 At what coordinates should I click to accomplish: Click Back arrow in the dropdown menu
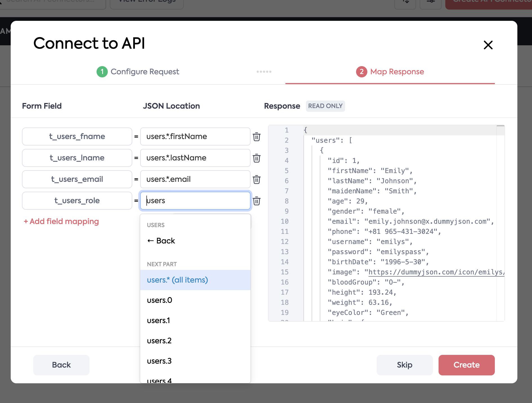click(161, 241)
